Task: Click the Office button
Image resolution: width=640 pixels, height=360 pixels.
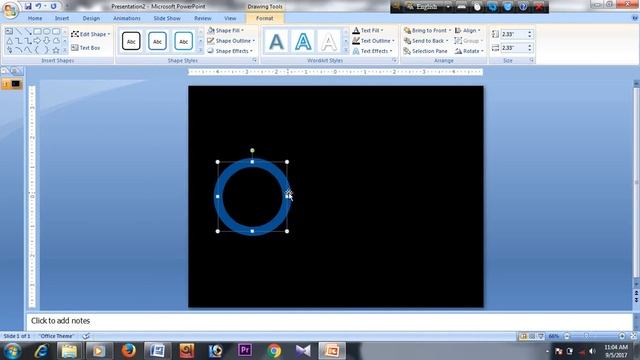Action: click(10, 10)
